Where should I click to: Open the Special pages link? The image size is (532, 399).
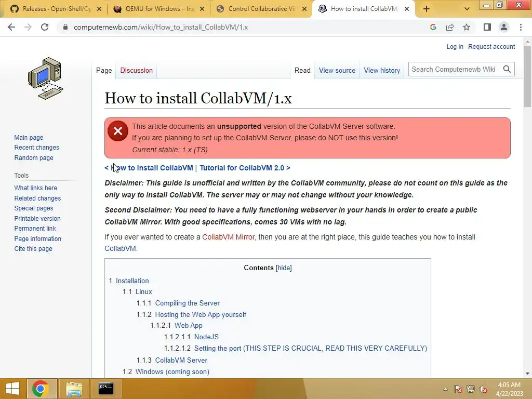tap(34, 208)
